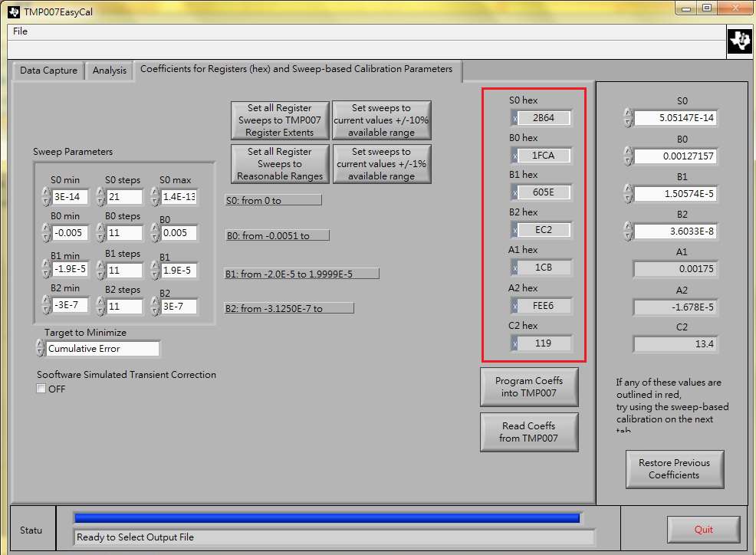The width and height of the screenshot is (756, 555).
Task: Click the C2 value 13.4
Action: [x=675, y=344]
